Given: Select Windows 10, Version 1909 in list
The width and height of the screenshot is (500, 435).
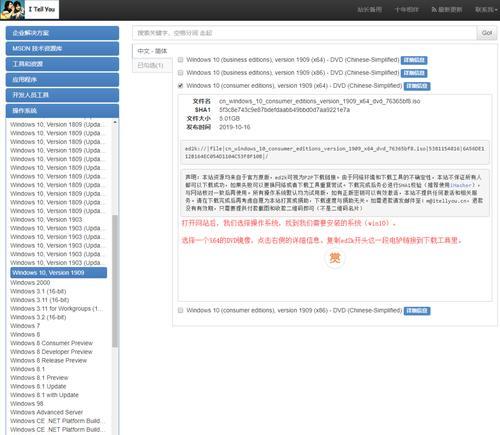Looking at the screenshot, I should pos(59,273).
